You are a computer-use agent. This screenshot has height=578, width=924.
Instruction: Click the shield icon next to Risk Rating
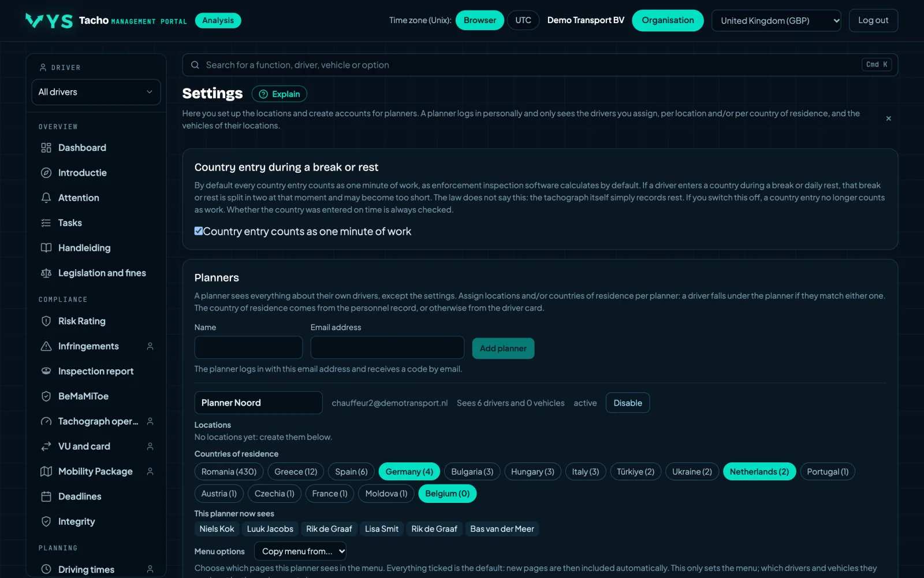click(x=46, y=321)
